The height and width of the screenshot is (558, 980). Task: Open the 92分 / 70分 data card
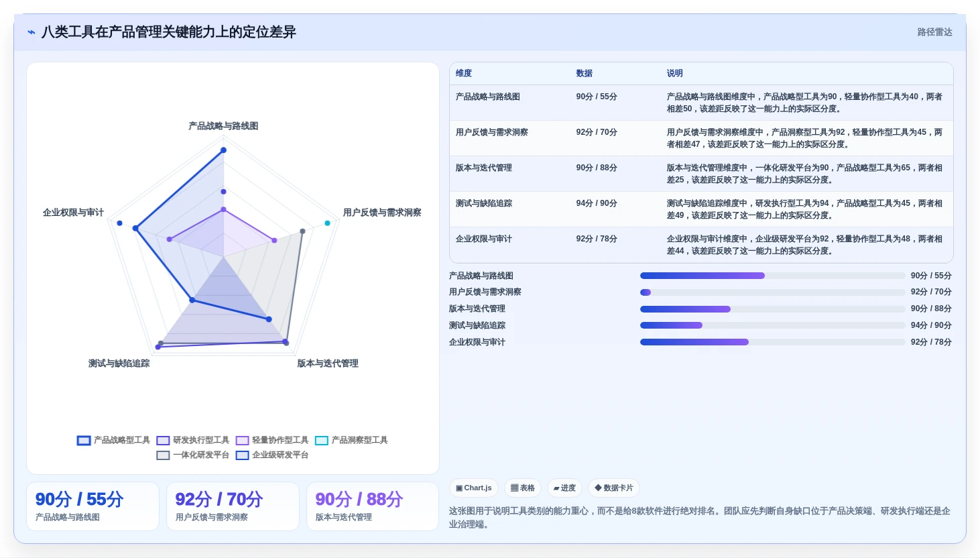tap(233, 506)
